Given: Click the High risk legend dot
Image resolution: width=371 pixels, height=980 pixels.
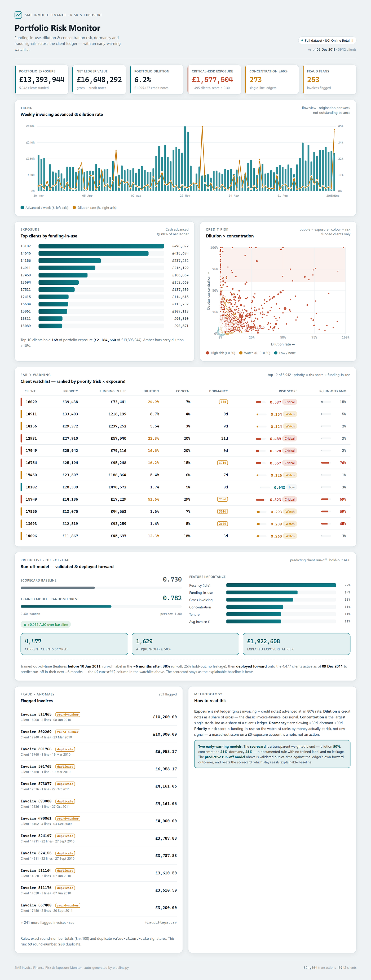Looking at the screenshot, I should 207,353.
